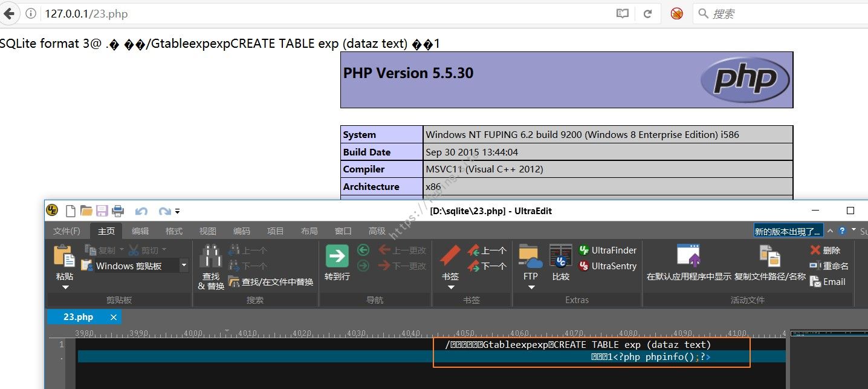Click Copy file path/name (复制文件路径/名称)

point(769,256)
